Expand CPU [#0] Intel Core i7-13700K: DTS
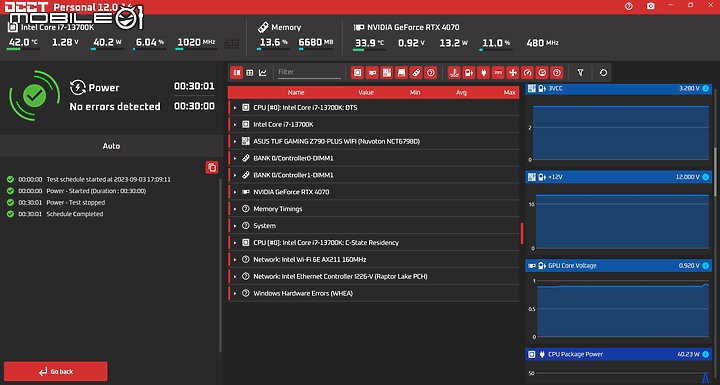This screenshot has width=720, height=385. (x=235, y=108)
